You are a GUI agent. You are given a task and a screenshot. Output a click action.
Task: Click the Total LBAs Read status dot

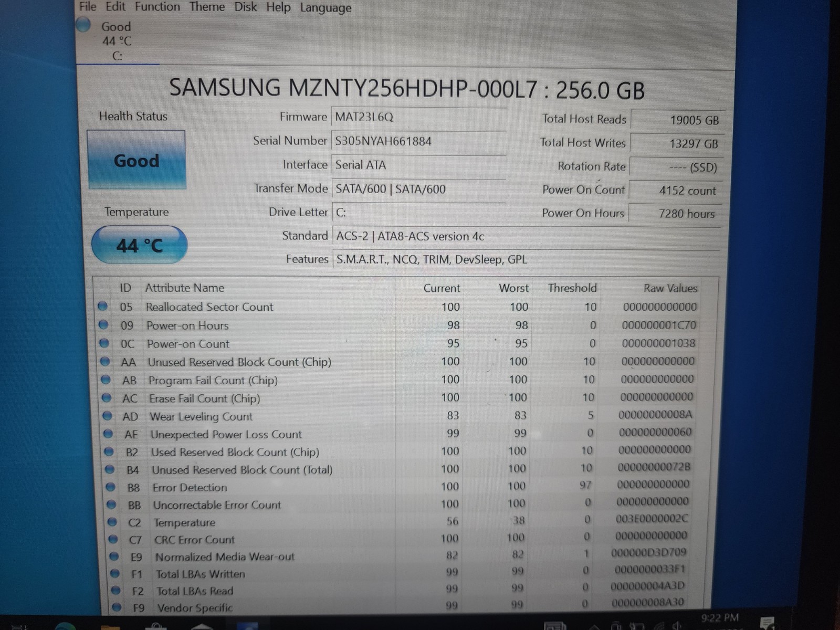click(x=115, y=591)
